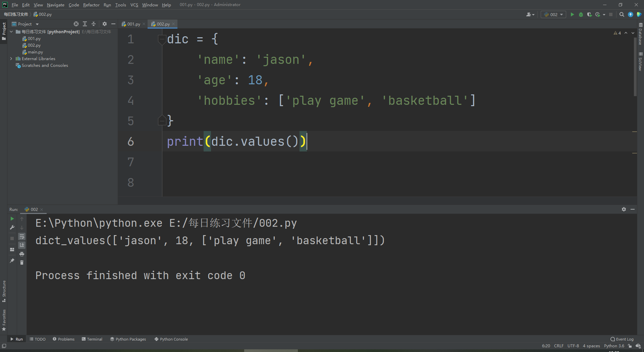Click the up arrow in Run console toolbar
Screen dimensions: 644x352
22,219
